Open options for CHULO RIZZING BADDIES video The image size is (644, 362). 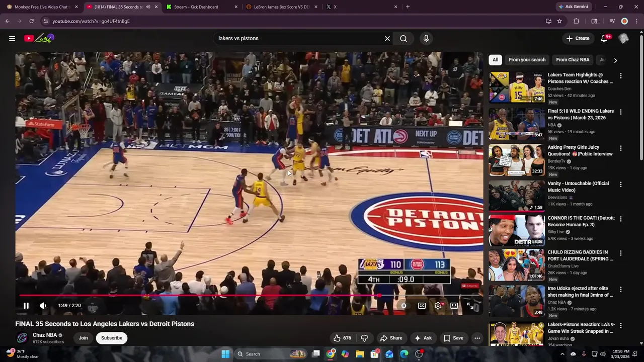click(x=620, y=253)
